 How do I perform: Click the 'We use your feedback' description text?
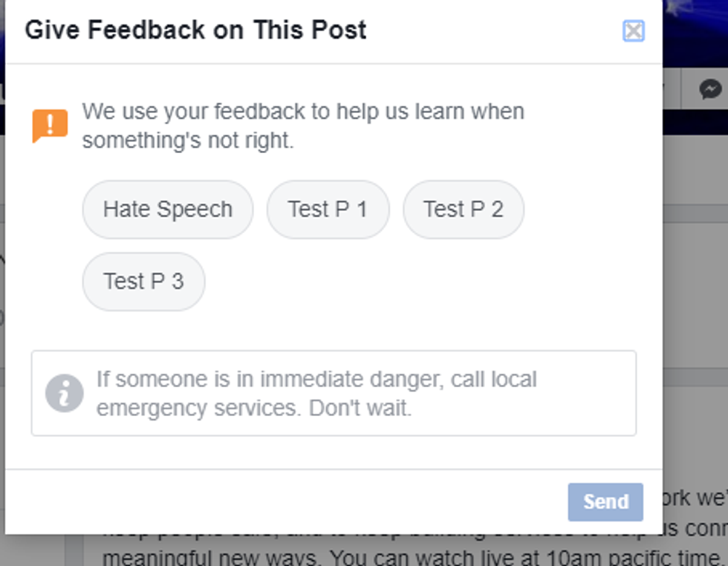click(303, 112)
